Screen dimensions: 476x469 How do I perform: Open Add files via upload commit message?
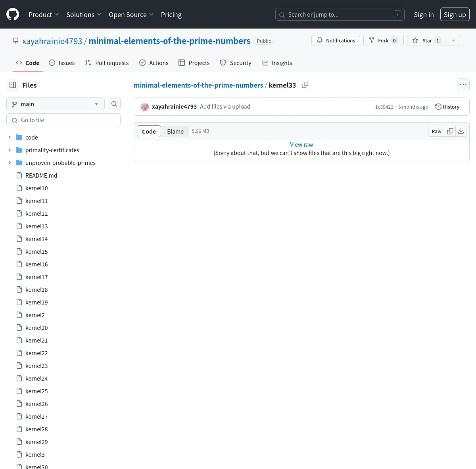pos(225,107)
